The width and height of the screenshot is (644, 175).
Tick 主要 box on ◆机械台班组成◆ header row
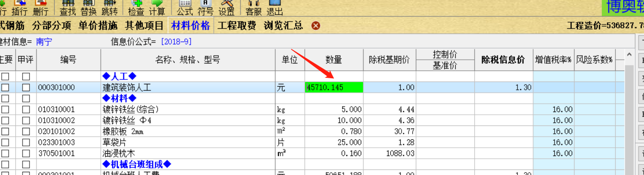pos(5,164)
